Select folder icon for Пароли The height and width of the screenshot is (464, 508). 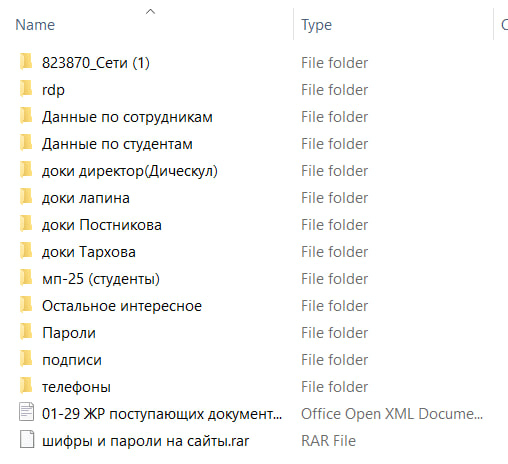coord(26,332)
